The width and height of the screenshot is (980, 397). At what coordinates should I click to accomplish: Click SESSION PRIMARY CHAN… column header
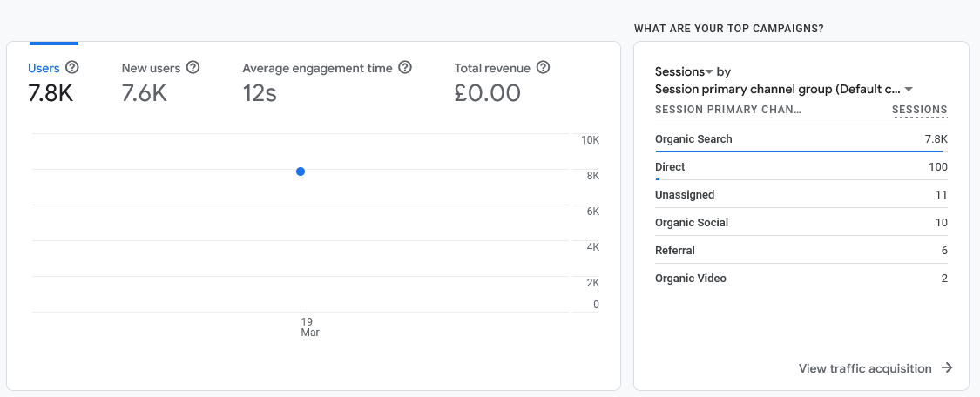(728, 110)
